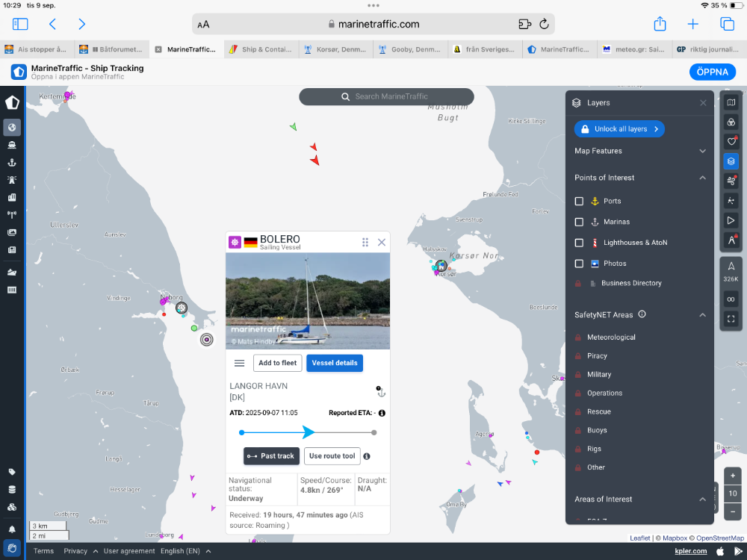This screenshot has height=560, width=747.
Task: Click the Use route tool button
Action: [332, 456]
